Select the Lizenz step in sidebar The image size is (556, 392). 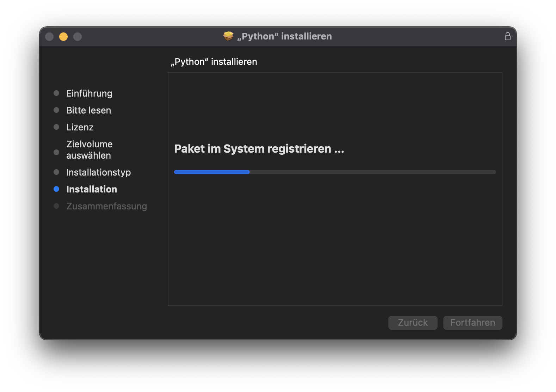point(80,127)
